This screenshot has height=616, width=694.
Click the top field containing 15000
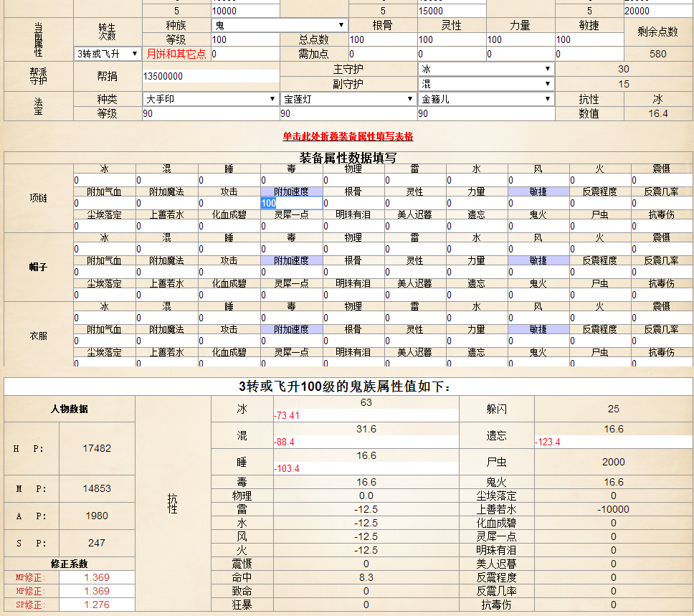pyautogui.click(x=451, y=11)
